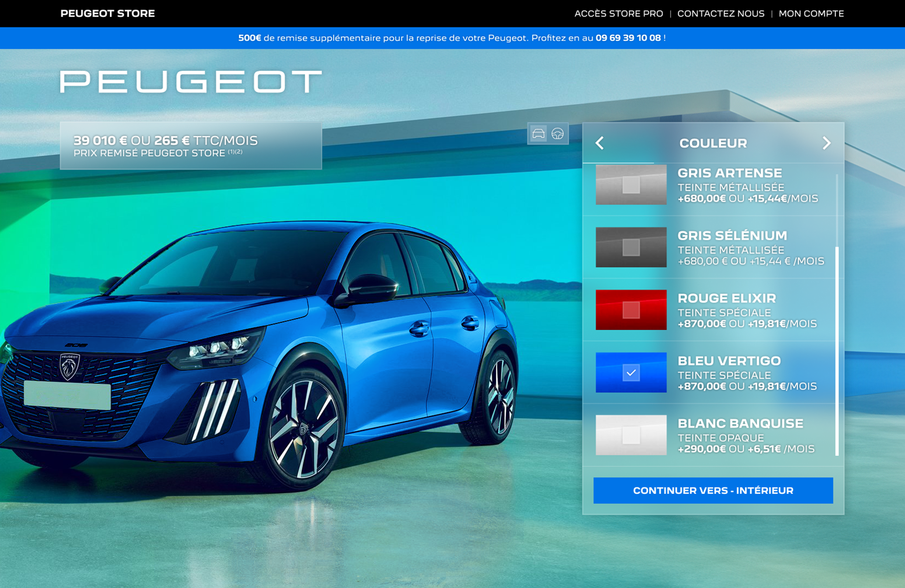Open Accès Store Pro link

[x=618, y=14]
